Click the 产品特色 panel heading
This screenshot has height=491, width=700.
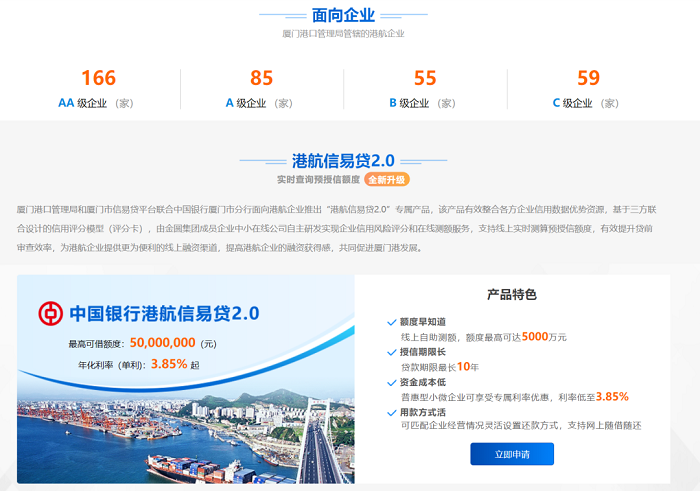tap(511, 295)
